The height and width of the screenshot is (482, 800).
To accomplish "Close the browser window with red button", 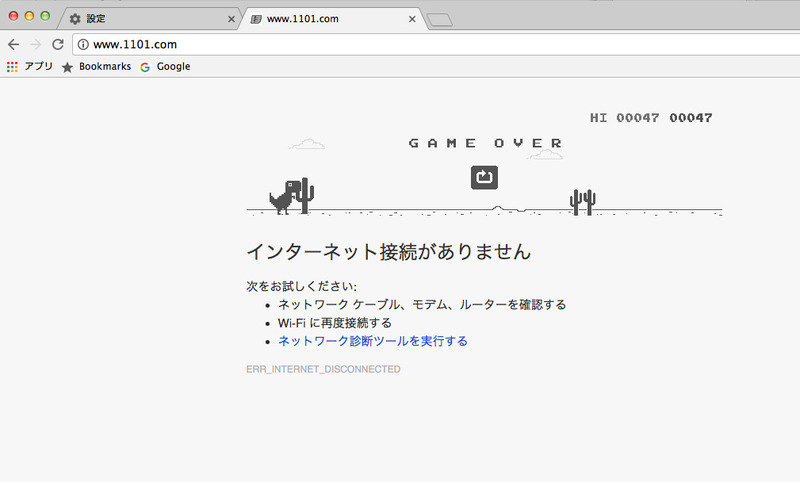I will pyautogui.click(x=14, y=16).
